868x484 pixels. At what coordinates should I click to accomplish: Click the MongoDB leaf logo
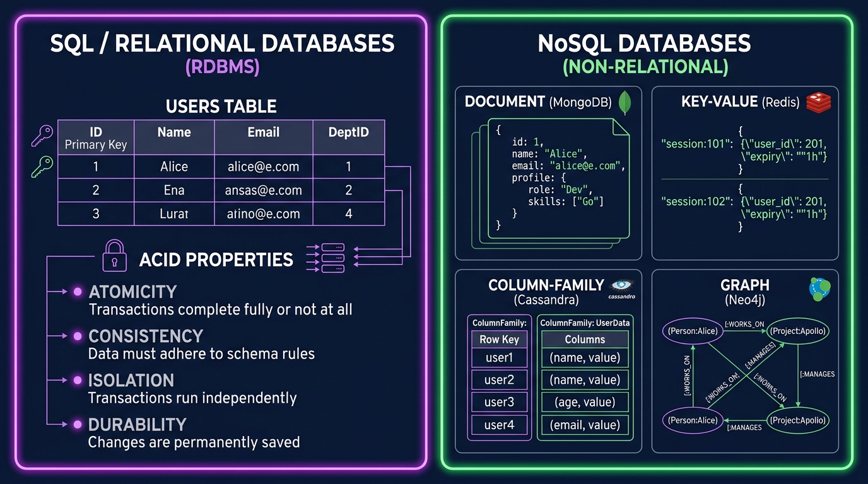625,102
